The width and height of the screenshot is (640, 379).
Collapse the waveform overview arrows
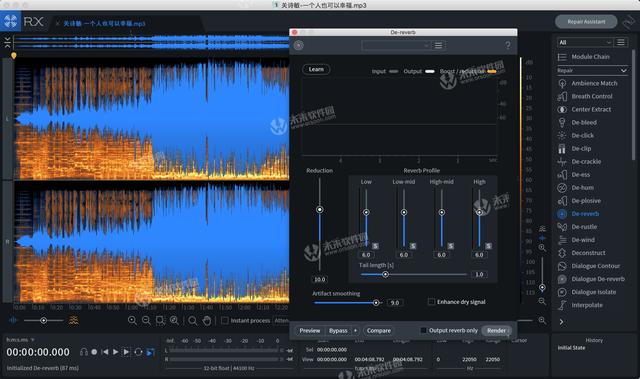7,42
